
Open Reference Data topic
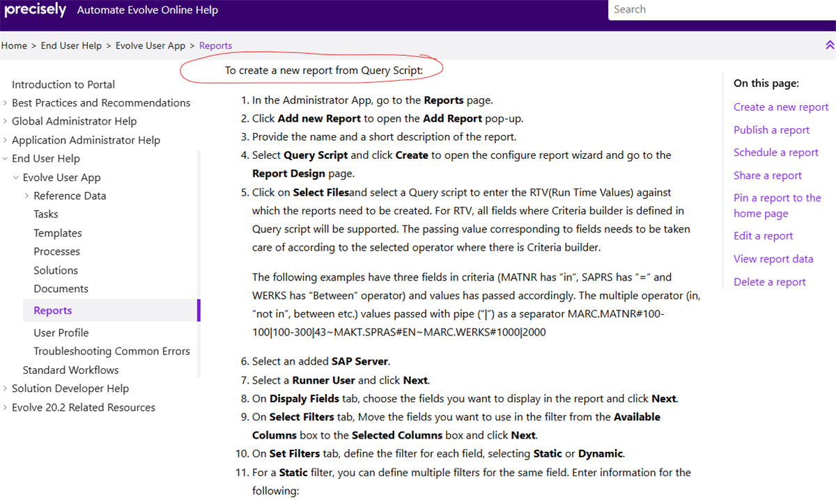70,196
